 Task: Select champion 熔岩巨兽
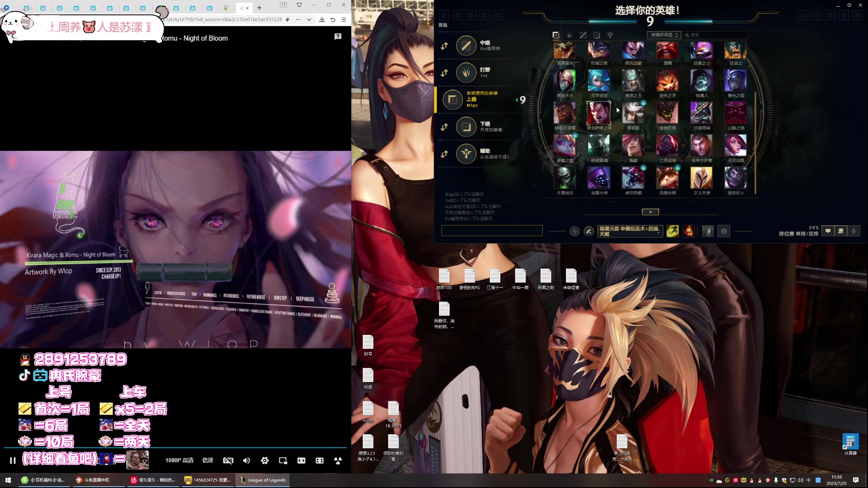click(x=667, y=113)
